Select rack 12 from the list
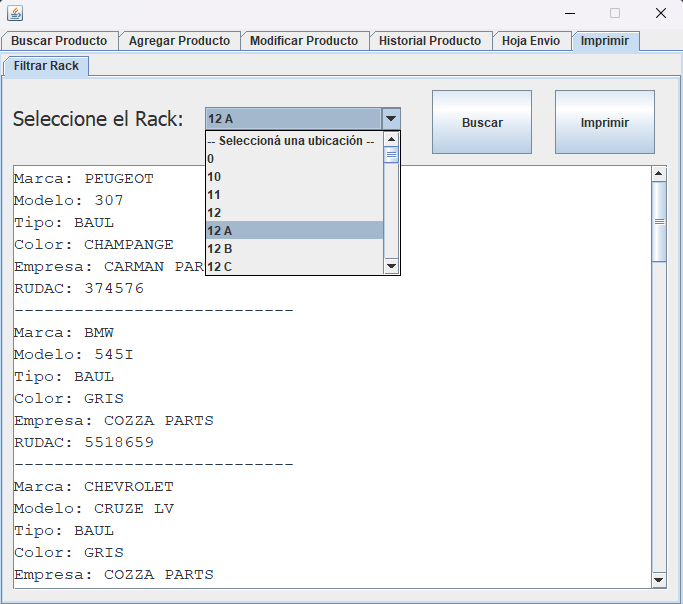683x604 pixels. 294,212
